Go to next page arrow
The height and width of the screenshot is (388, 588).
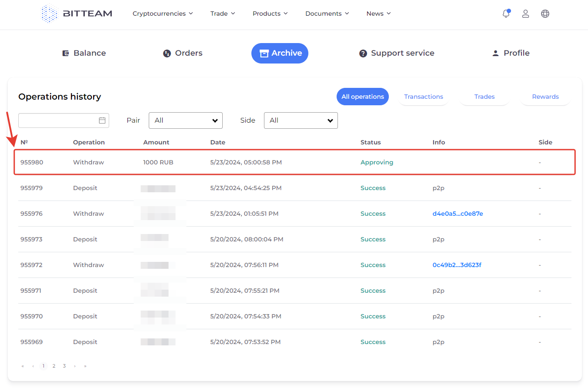point(75,366)
